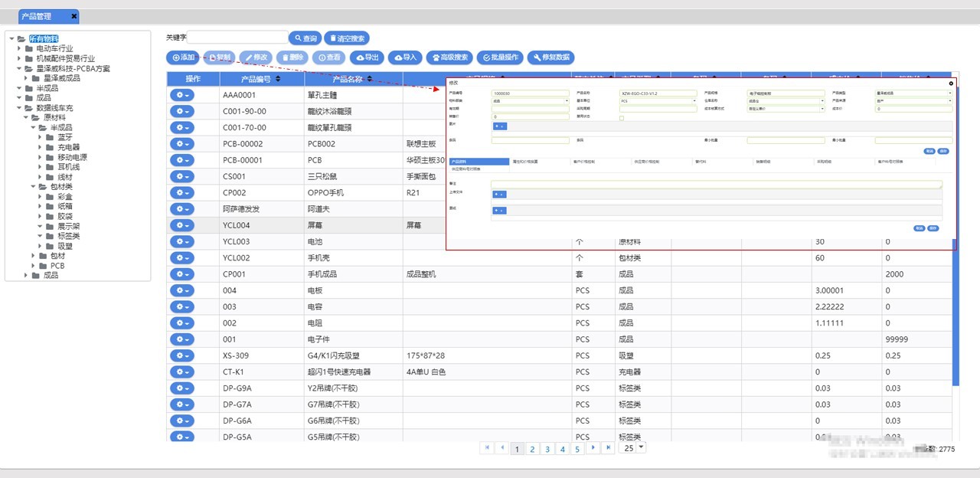
Task: Toggle the 禁用状态 checkbox in dialog
Action: 622,117
